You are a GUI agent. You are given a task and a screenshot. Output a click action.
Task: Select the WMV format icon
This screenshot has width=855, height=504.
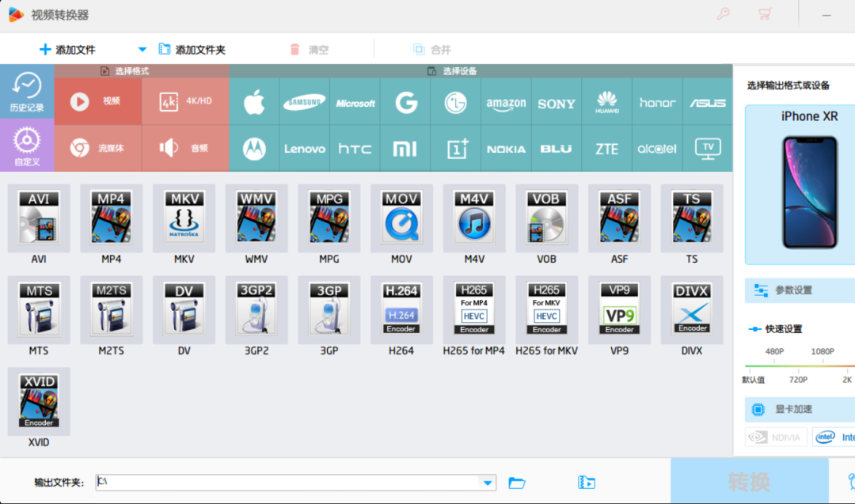256,218
